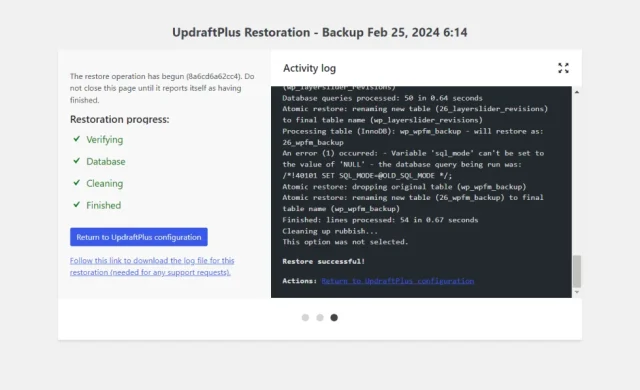Click 'Atomic restore: dropping original table' log line

click(404, 187)
